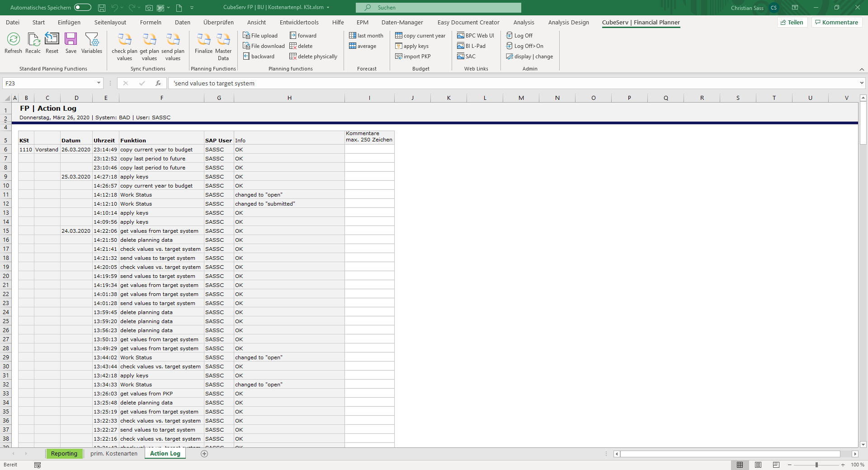This screenshot has height=470, width=868.
Task: Expand the Name Box dropdown
Action: click(99, 83)
